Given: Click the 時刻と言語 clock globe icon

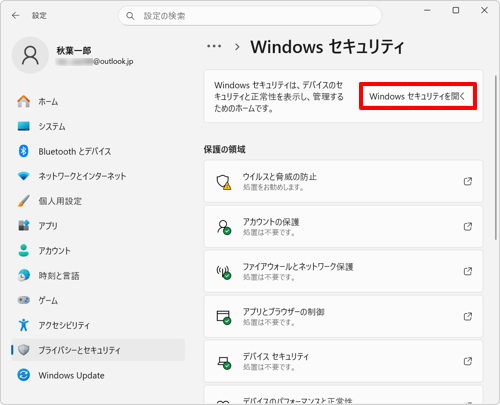Looking at the screenshot, I should [24, 276].
